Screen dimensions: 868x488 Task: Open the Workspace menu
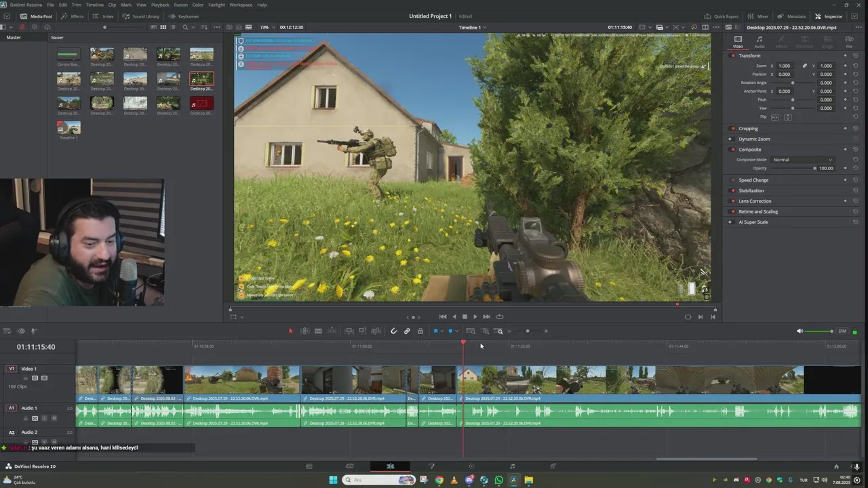click(x=241, y=5)
